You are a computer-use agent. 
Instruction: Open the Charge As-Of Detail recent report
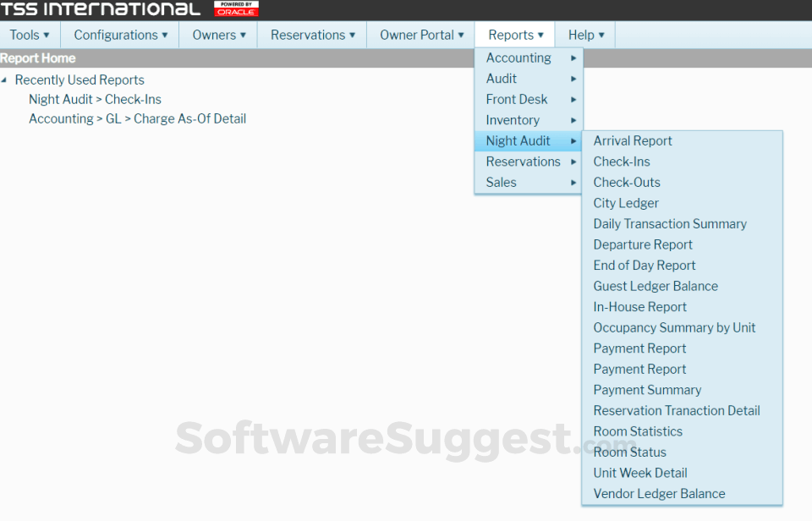coord(137,118)
